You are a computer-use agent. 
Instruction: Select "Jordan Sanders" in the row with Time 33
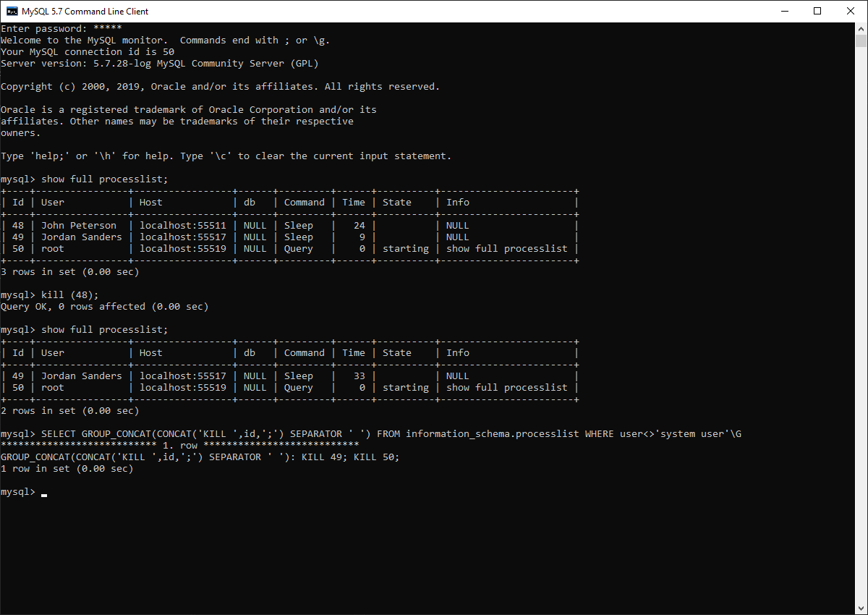(x=82, y=376)
